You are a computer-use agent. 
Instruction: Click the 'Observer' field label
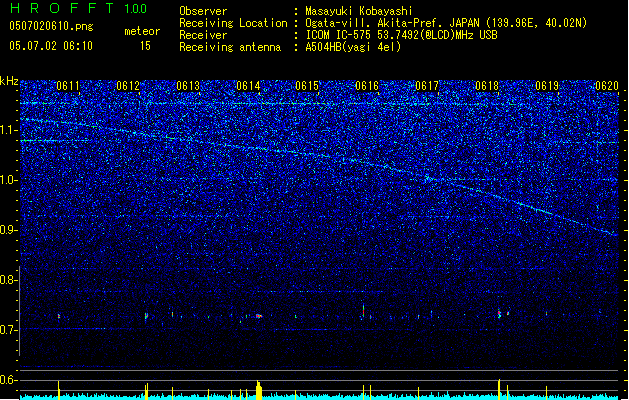[x=203, y=11]
